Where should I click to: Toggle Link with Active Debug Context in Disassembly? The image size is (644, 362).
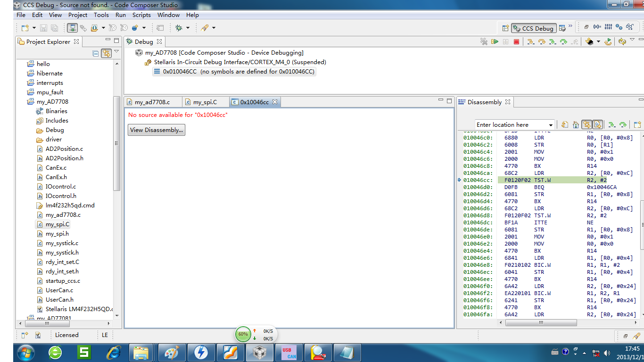click(586, 124)
